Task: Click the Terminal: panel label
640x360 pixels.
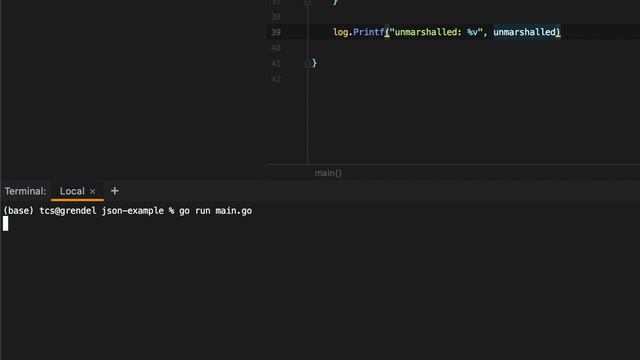Action: point(25,191)
